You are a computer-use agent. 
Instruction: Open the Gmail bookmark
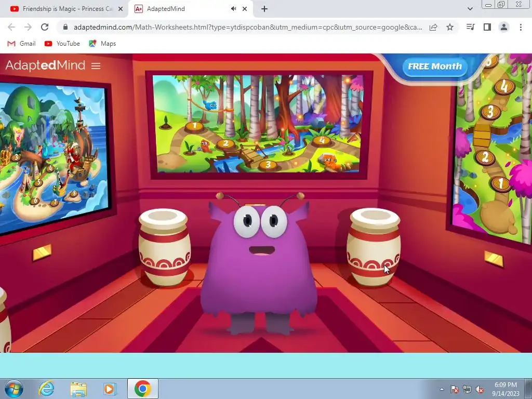pyautogui.click(x=22, y=44)
